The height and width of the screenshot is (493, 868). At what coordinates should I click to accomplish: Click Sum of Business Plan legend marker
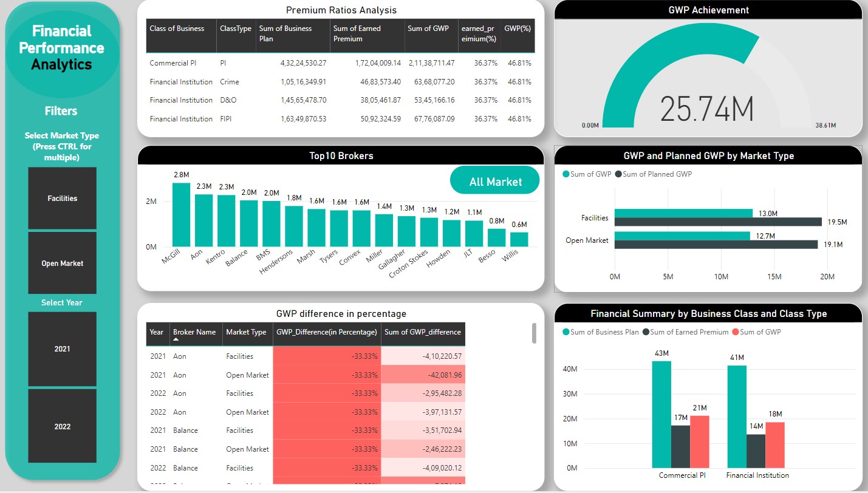click(x=567, y=332)
